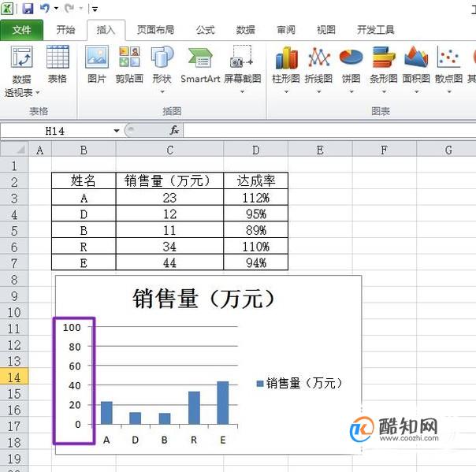Screen dimensions: 476x472
Task: Click the chart title 销售量（万元）
Action: (203, 299)
